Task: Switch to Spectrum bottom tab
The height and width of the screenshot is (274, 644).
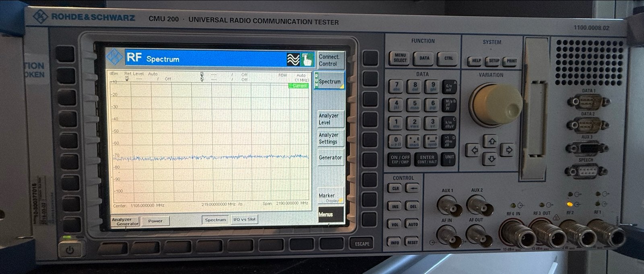Action: 216,220
